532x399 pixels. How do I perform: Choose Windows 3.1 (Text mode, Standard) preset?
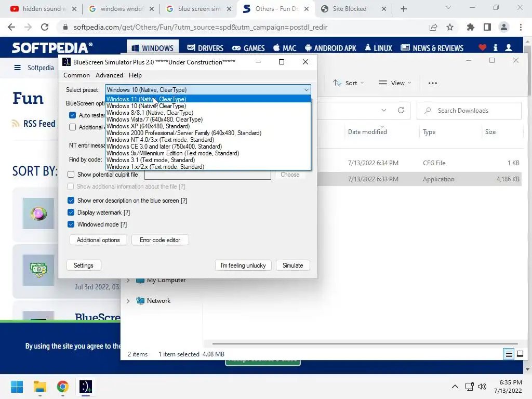click(x=208, y=160)
